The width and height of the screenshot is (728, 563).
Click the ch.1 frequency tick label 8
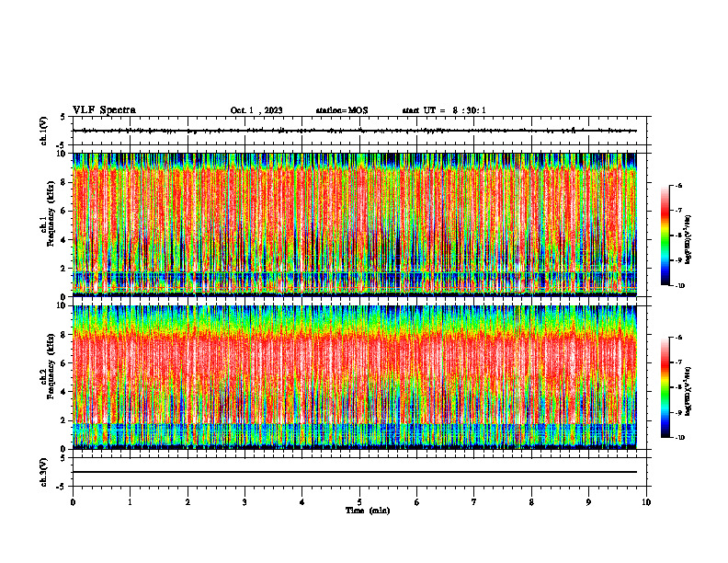click(64, 182)
